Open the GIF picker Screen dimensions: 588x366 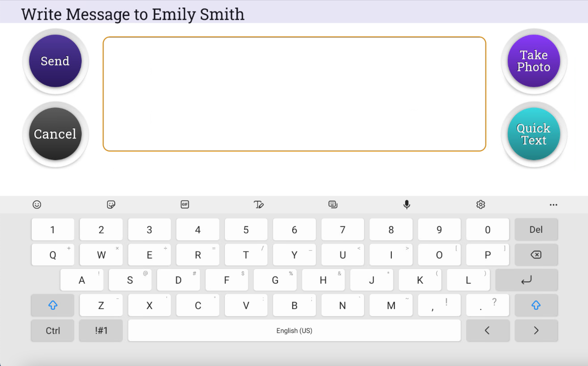185,205
